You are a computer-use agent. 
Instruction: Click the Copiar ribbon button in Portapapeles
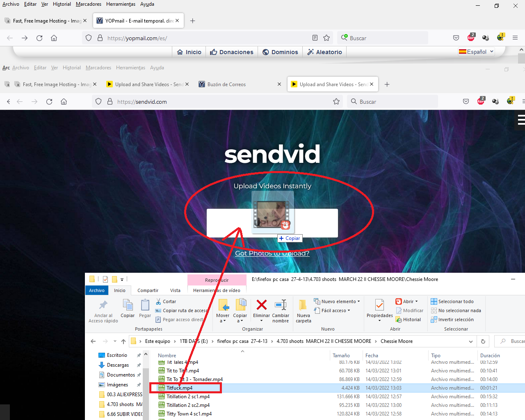[128, 308]
